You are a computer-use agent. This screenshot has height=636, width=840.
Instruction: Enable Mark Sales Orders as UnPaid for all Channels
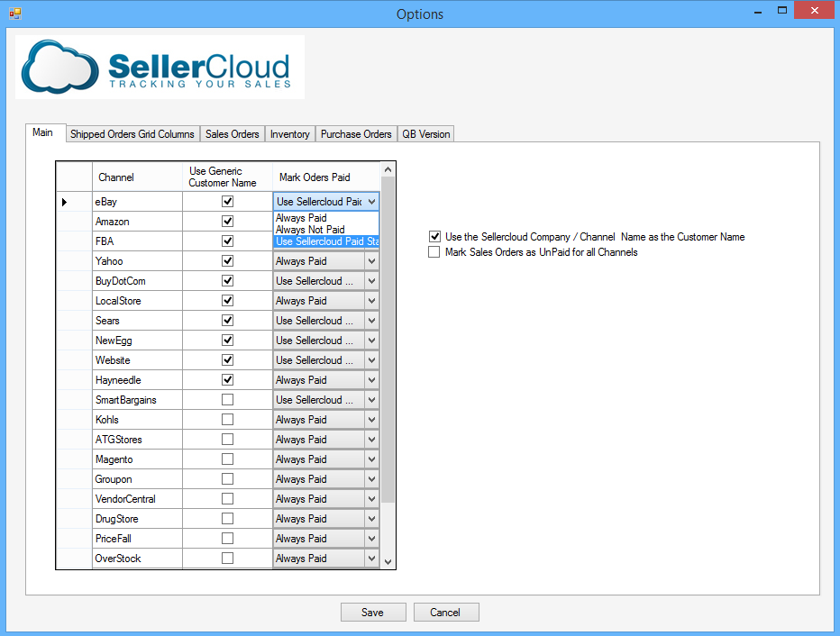pyautogui.click(x=434, y=251)
